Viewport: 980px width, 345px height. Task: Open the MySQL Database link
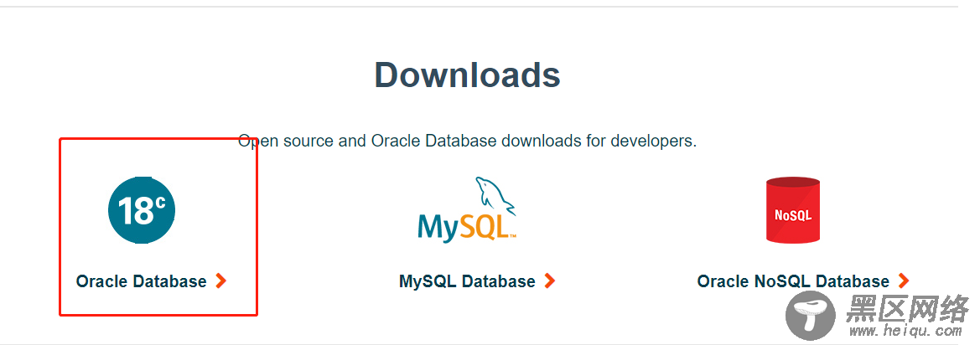[x=467, y=281]
